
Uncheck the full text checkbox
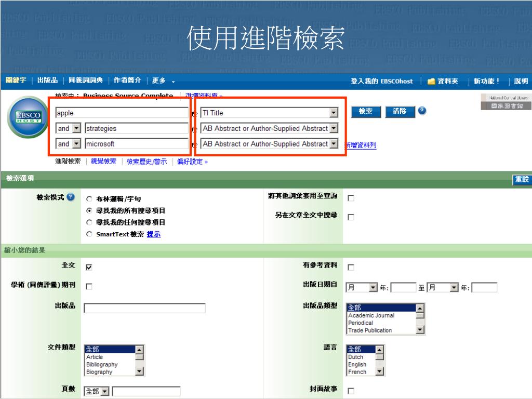tap(89, 267)
